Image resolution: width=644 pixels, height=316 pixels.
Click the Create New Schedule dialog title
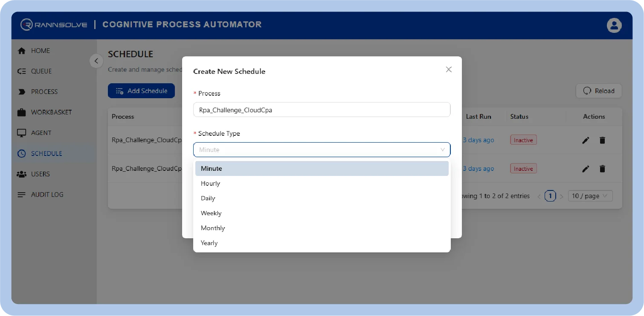[x=229, y=71]
